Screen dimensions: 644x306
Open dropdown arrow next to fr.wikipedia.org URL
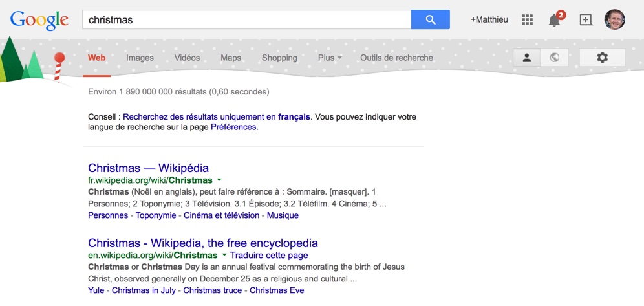click(219, 180)
